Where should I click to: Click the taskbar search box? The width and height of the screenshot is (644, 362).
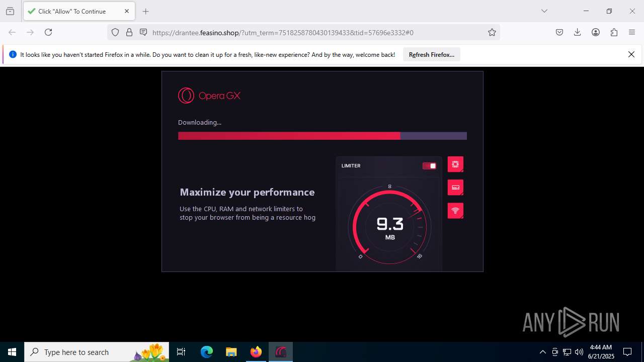click(97, 352)
